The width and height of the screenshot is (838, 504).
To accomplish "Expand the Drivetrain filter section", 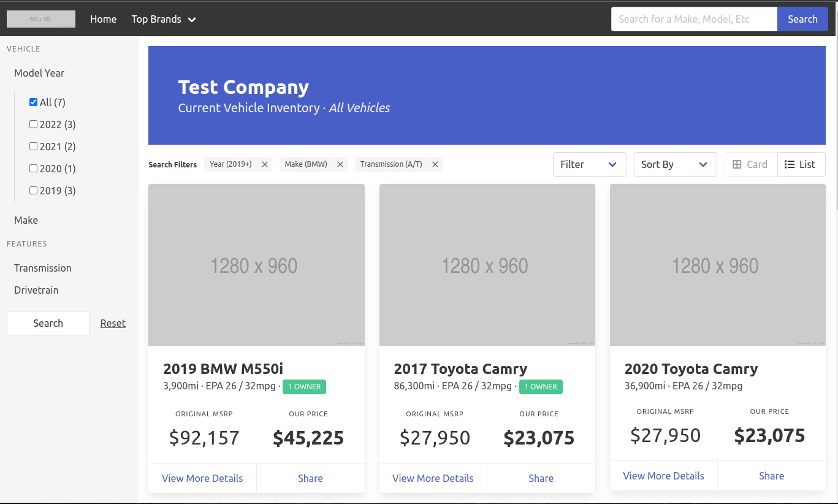I will (36, 290).
